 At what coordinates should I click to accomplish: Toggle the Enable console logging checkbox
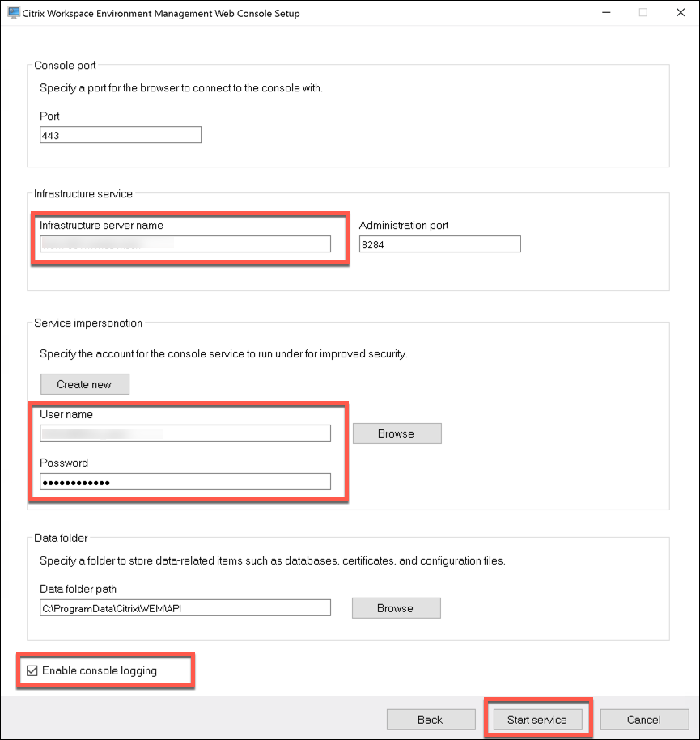(32, 670)
